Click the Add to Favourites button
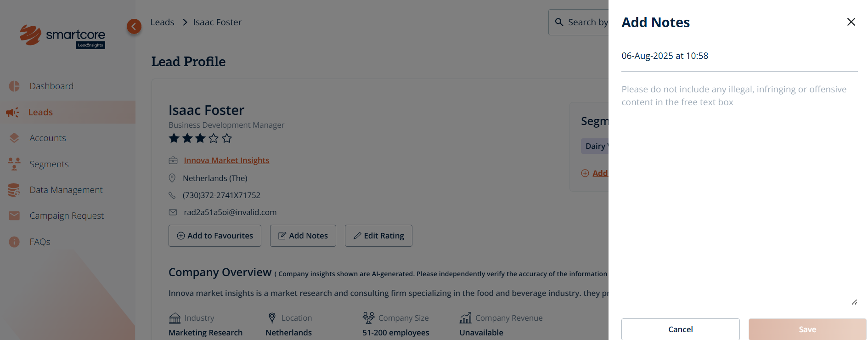The height and width of the screenshot is (340, 868). (215, 236)
